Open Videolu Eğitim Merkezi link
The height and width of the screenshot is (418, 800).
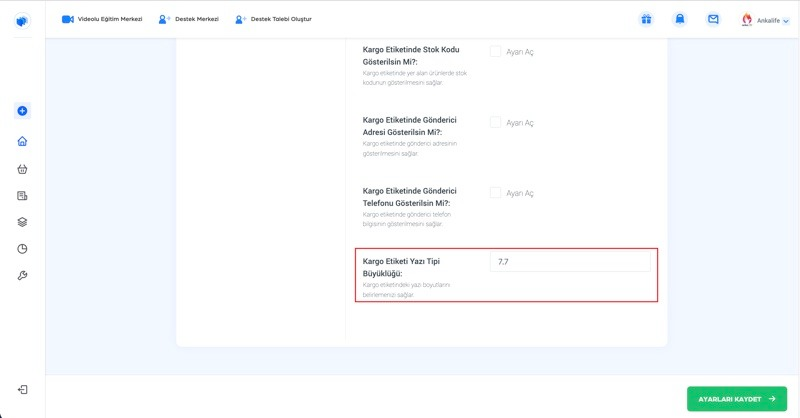coord(110,19)
